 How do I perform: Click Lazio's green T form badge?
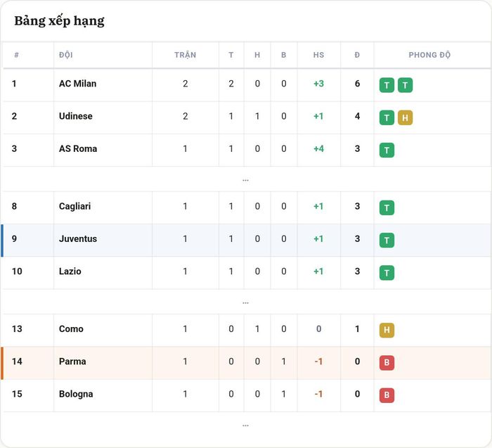click(387, 272)
